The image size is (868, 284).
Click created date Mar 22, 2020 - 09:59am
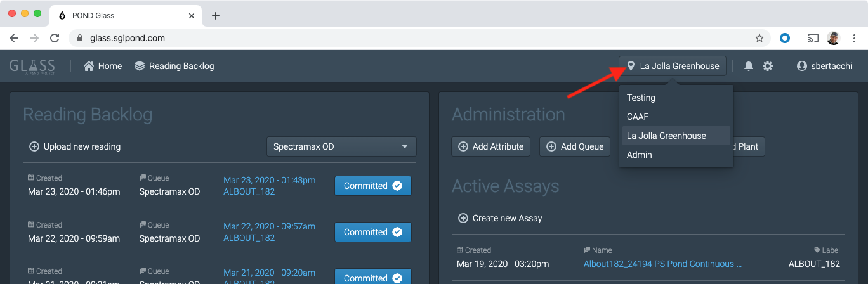74,238
